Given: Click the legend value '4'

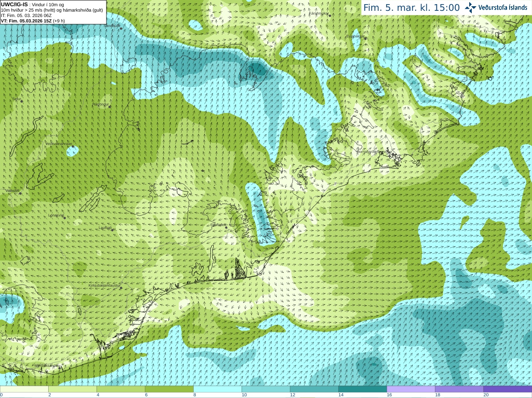Looking at the screenshot, I should click(98, 395).
